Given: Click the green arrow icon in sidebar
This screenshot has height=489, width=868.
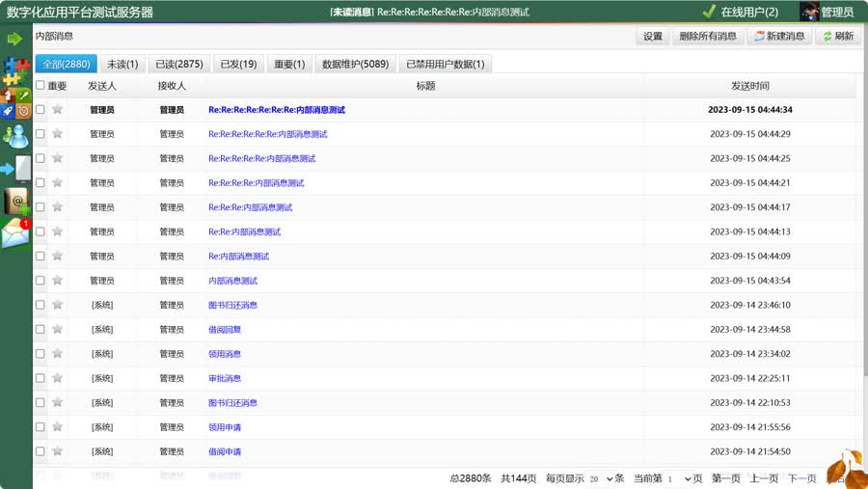Looking at the screenshot, I should click(x=14, y=39).
